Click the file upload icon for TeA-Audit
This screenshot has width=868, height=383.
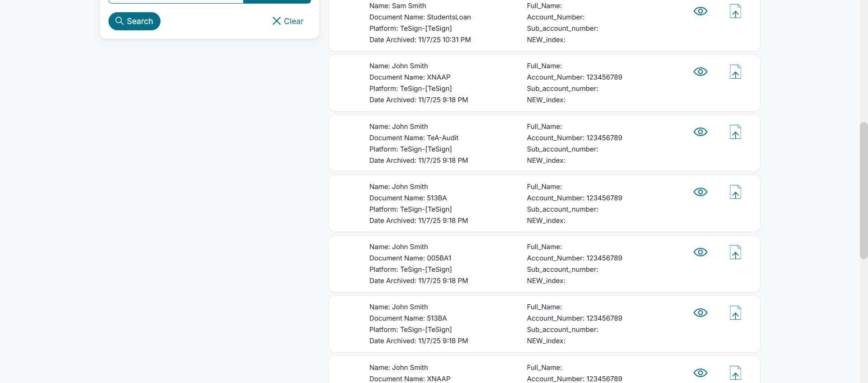pos(736,132)
